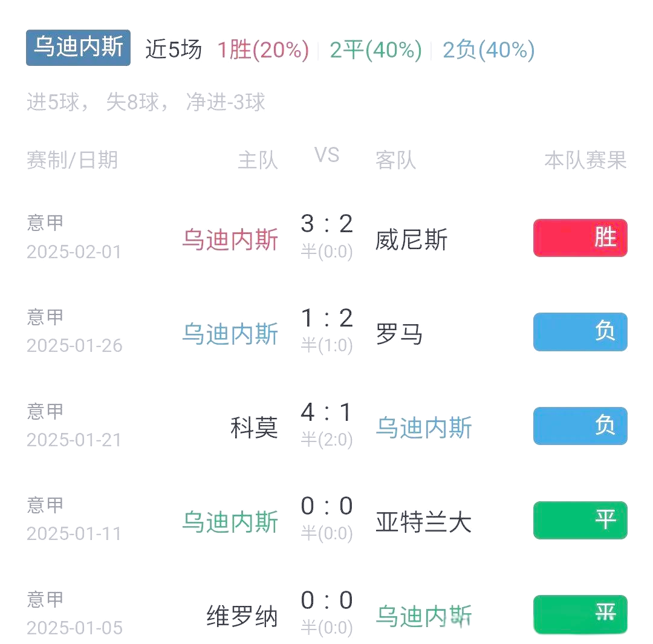Click 亚特兰大 away team name
This screenshot has width=653, height=644.
click(422, 523)
